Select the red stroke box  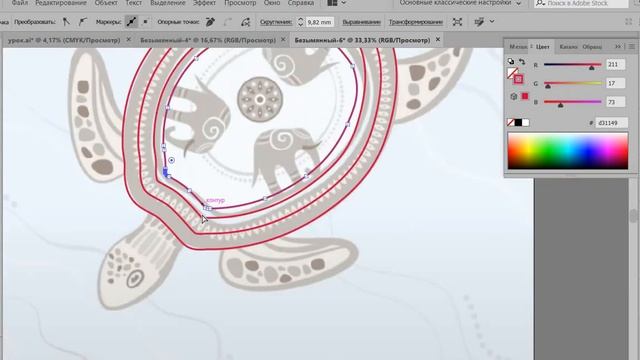point(518,79)
